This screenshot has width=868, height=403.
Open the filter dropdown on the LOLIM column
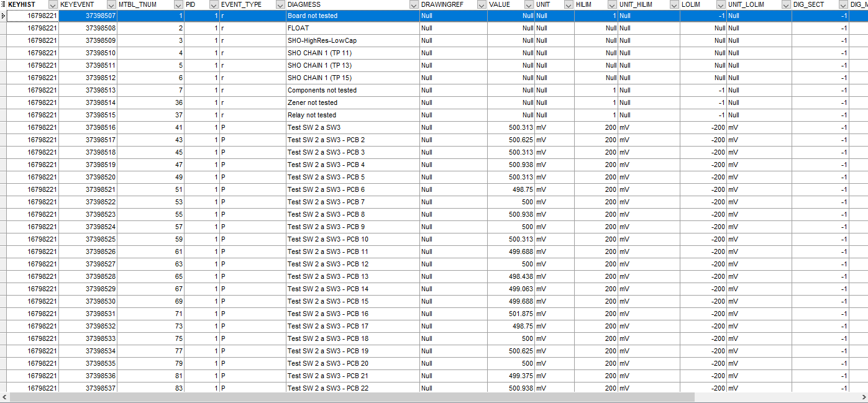point(721,5)
